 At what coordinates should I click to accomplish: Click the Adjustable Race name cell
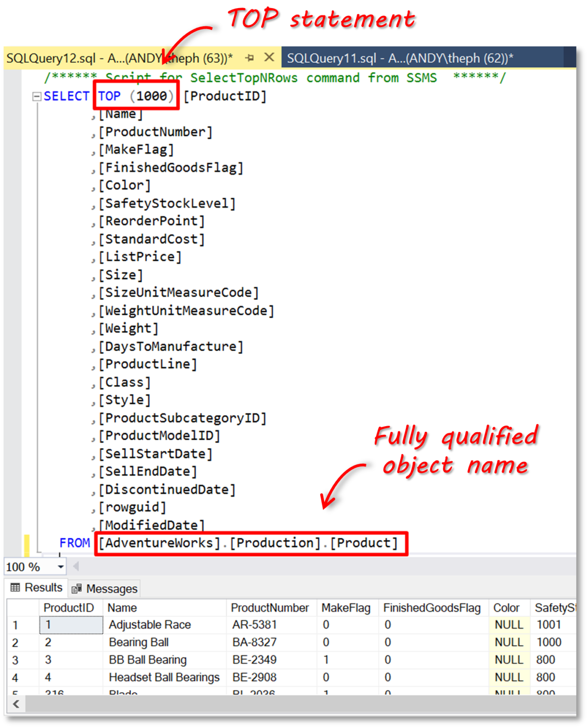[150, 625]
